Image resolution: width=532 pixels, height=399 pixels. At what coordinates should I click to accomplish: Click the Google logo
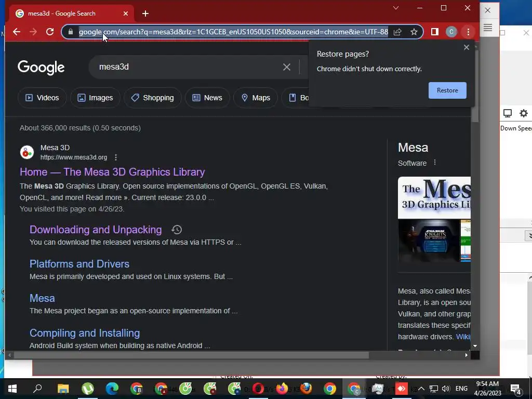tap(41, 68)
